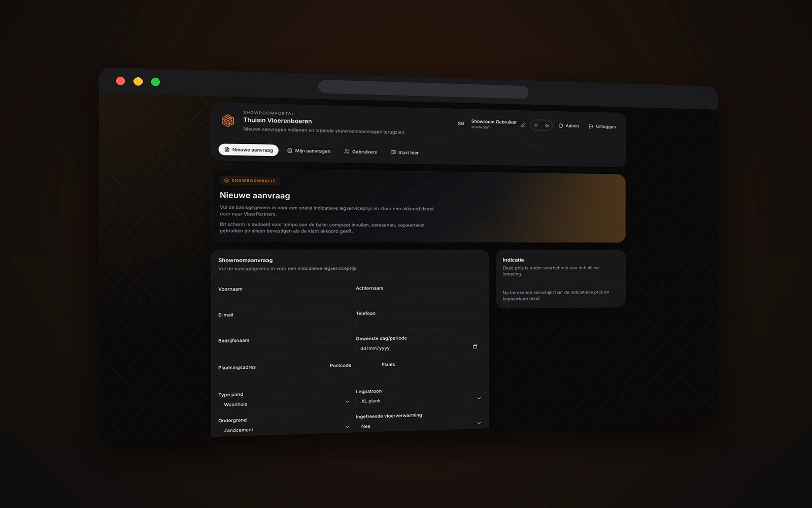Click the pencil icon beside Showroom Gebruiker
Screen dimensions: 812x508
coord(523,125)
